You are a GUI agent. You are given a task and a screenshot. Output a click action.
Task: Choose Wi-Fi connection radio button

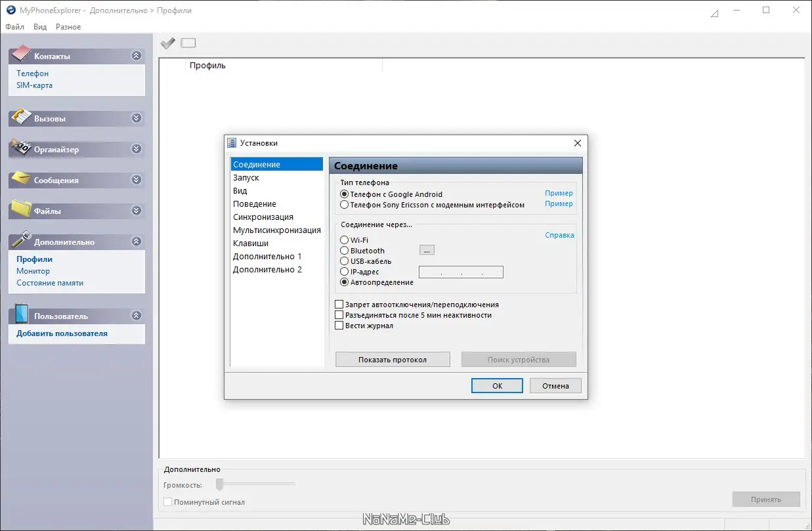click(344, 240)
